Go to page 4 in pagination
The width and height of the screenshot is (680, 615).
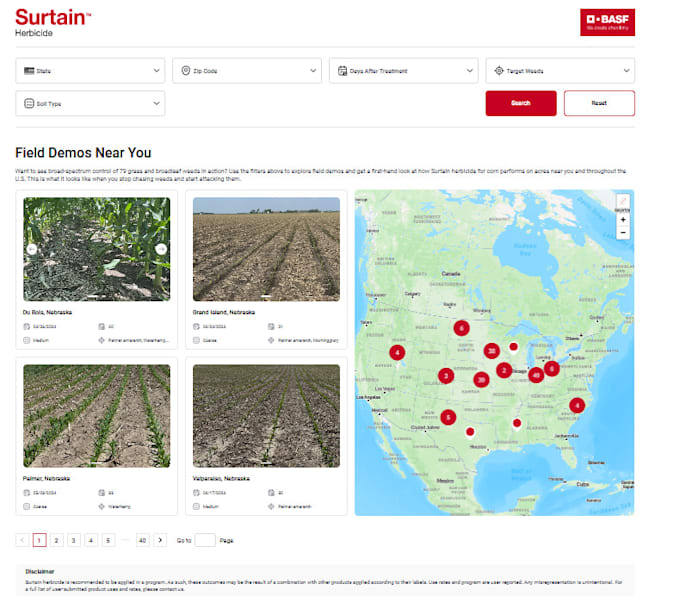(x=91, y=540)
